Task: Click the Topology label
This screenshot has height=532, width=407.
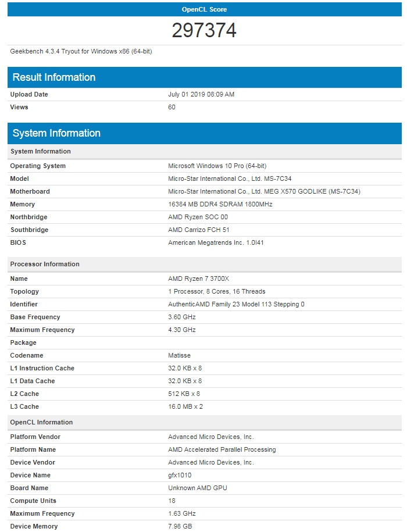Action: pyautogui.click(x=24, y=291)
